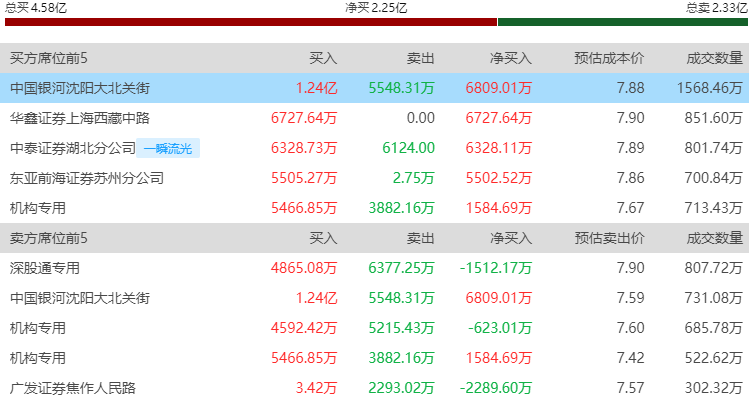
Task: Click volume 801.74万 cell
Action: tap(714, 148)
